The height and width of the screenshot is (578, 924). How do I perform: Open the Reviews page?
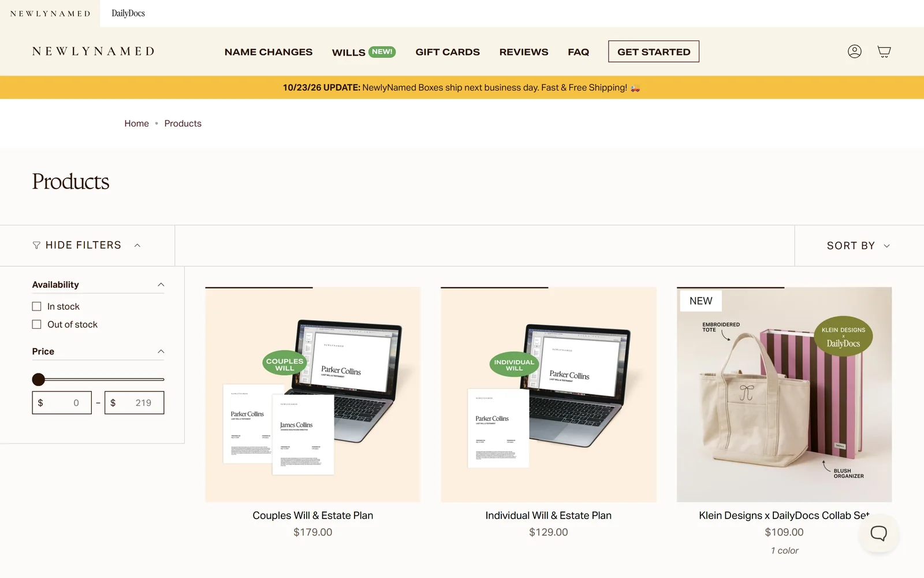tap(524, 52)
